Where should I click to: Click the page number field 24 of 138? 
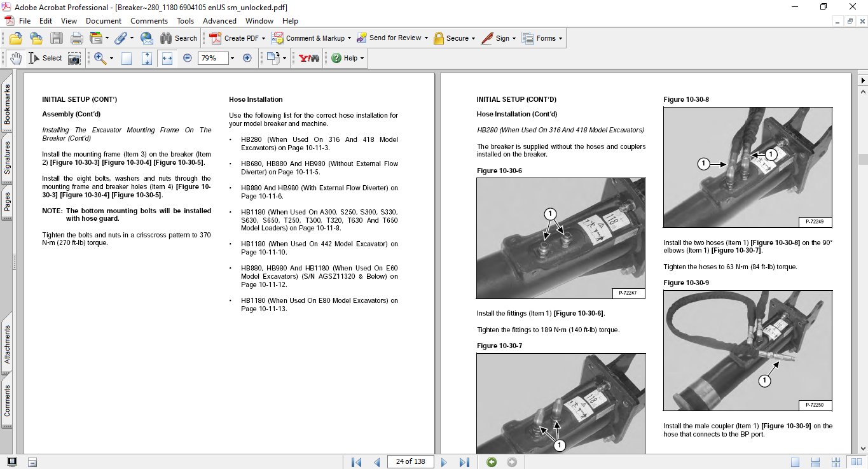tap(410, 461)
